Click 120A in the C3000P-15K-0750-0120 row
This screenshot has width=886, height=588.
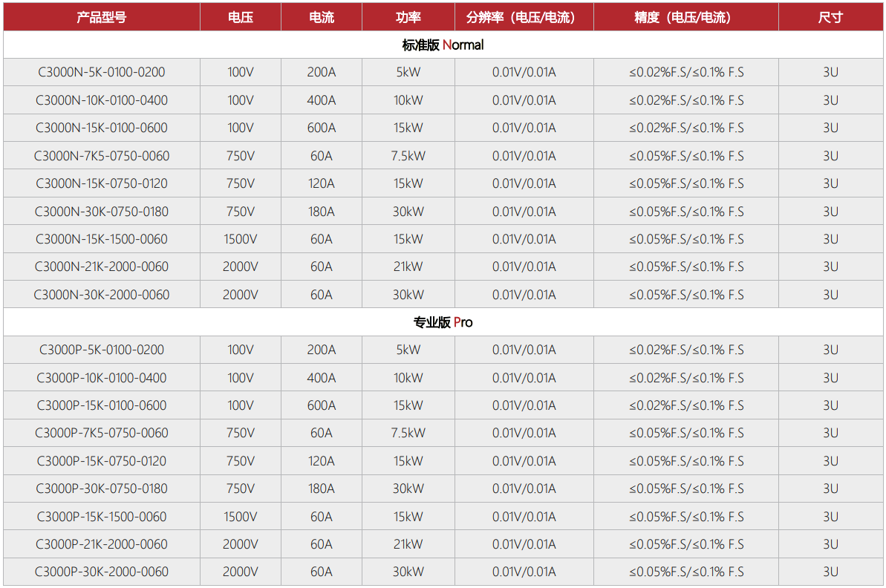pos(322,461)
